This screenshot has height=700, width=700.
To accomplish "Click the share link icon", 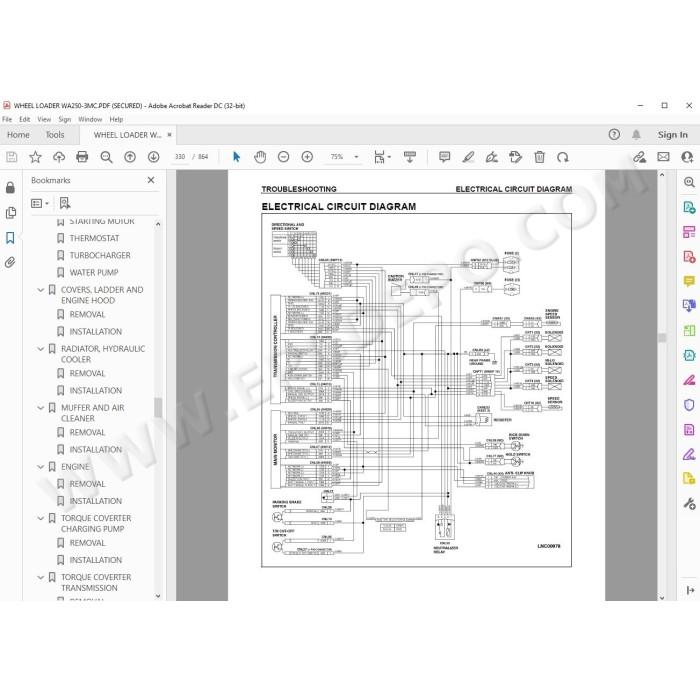I will click(639, 157).
